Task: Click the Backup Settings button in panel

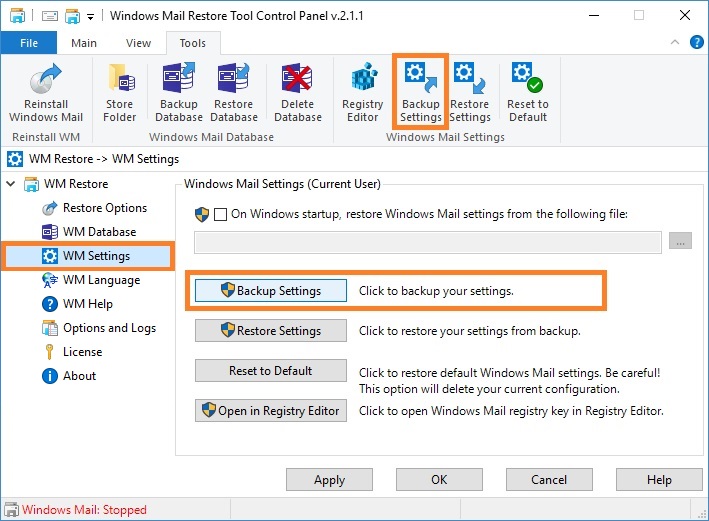Action: tap(271, 291)
